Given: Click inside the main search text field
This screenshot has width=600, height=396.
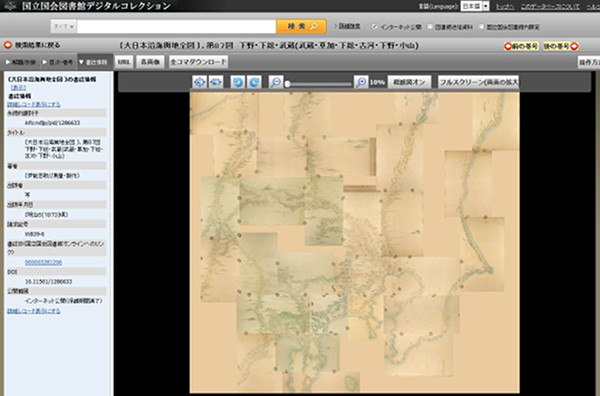Looking at the screenshot, I should click(x=176, y=27).
